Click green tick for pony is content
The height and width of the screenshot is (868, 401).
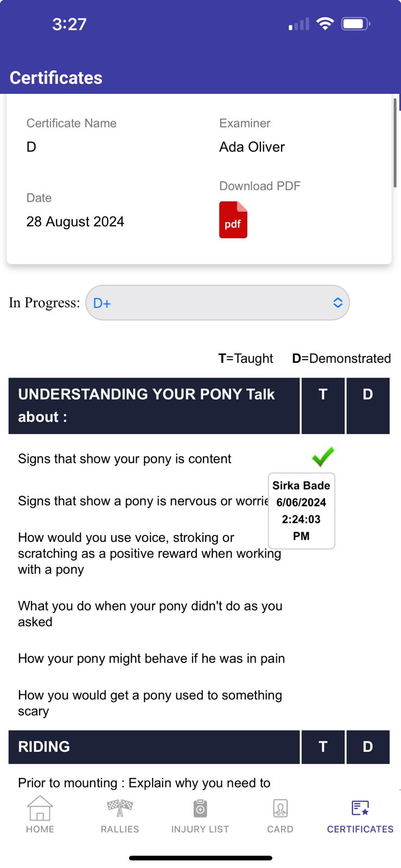(323, 457)
